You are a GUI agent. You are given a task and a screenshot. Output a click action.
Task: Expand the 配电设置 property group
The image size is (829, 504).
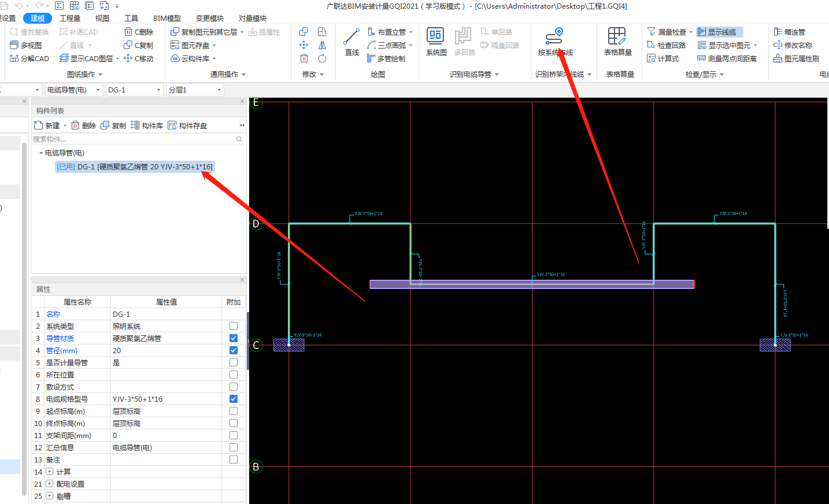[50, 484]
